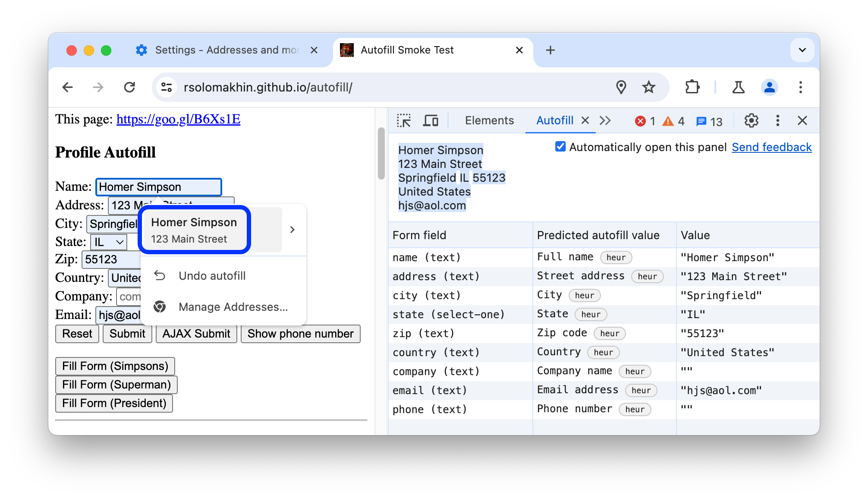
Task: Click Manage Addresses context menu option
Action: (x=233, y=306)
